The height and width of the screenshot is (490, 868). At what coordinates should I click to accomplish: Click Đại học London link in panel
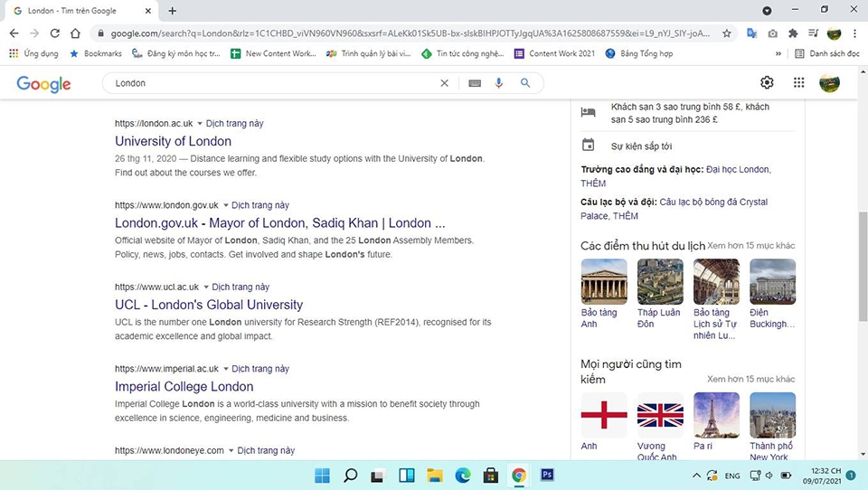point(738,169)
